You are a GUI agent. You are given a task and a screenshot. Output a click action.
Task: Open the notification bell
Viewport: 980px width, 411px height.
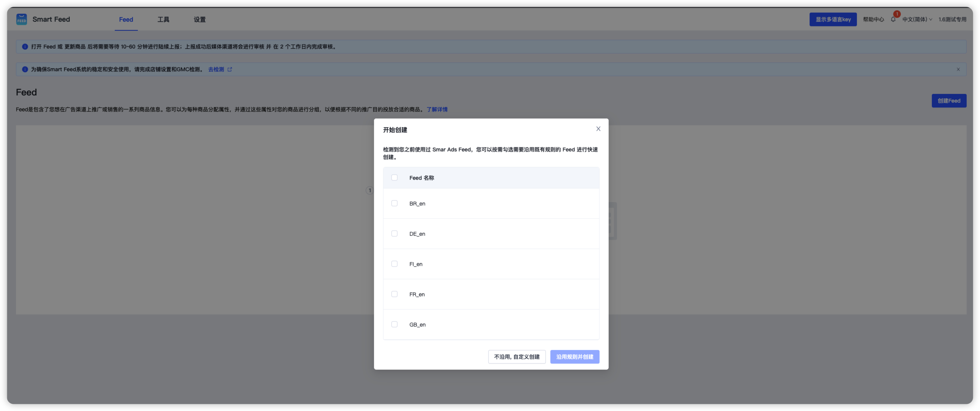[x=893, y=19]
